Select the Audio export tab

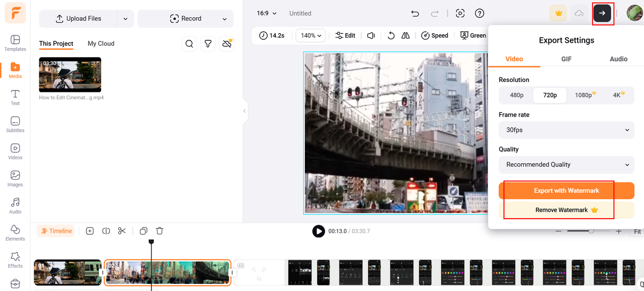point(618,59)
